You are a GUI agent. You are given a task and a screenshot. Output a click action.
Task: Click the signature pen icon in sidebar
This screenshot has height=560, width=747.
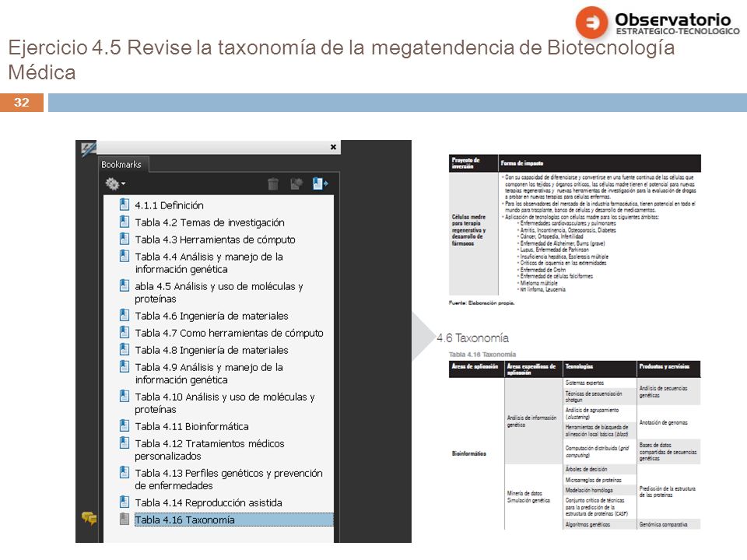(88, 149)
